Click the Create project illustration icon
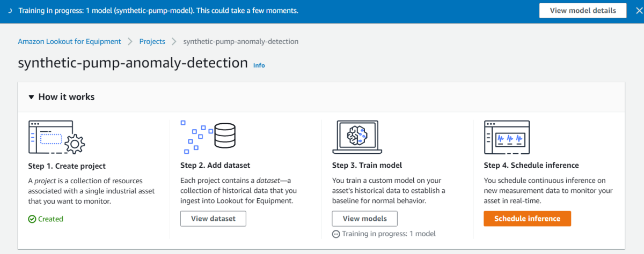This screenshot has height=254, width=644. point(57,136)
